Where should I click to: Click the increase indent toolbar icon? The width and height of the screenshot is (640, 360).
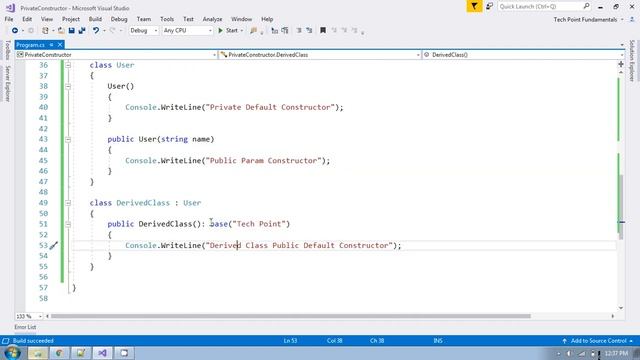point(309,30)
